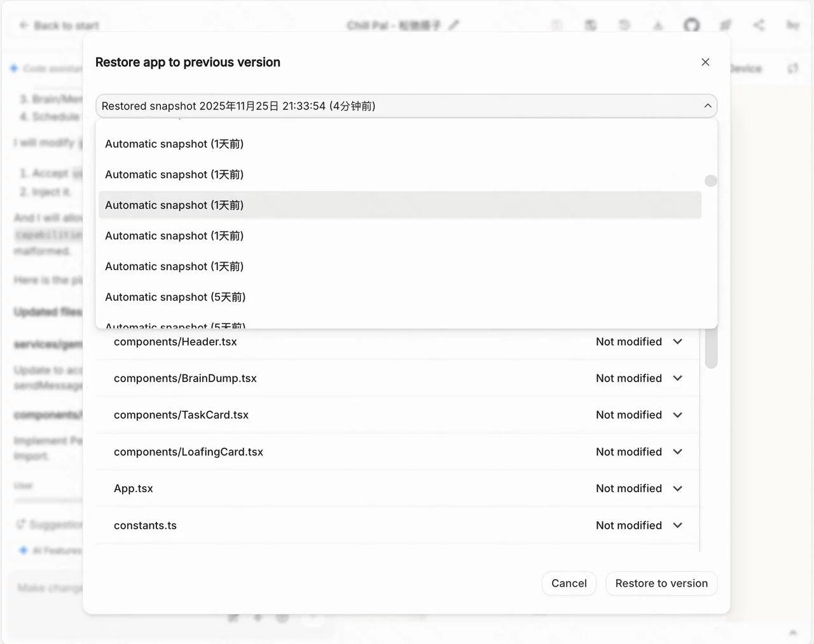Close the Restore app dialog
The width and height of the screenshot is (814, 644).
tap(705, 62)
